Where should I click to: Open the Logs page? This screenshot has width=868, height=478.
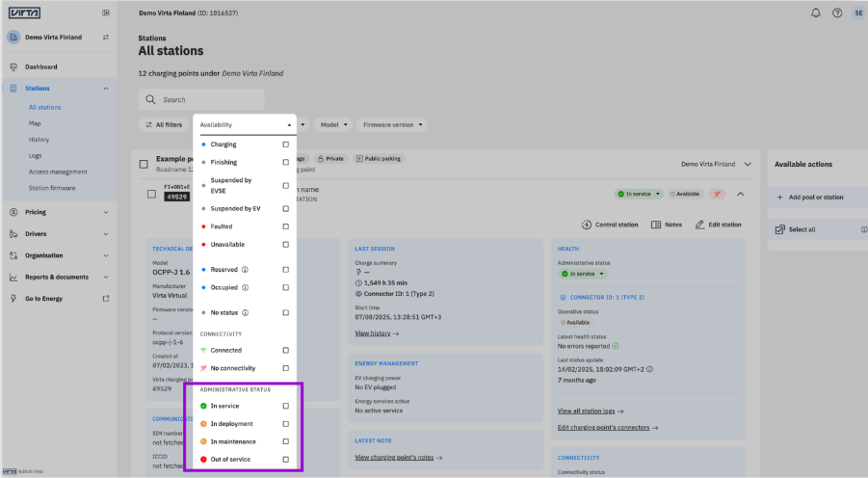coord(35,156)
